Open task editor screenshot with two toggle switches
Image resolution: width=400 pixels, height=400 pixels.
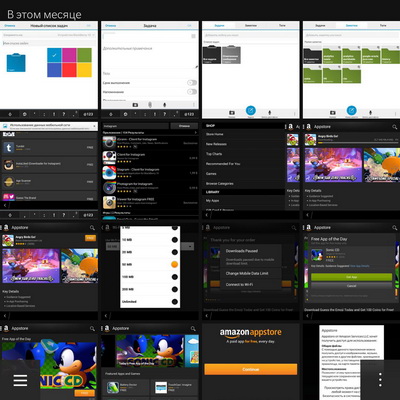150,70
